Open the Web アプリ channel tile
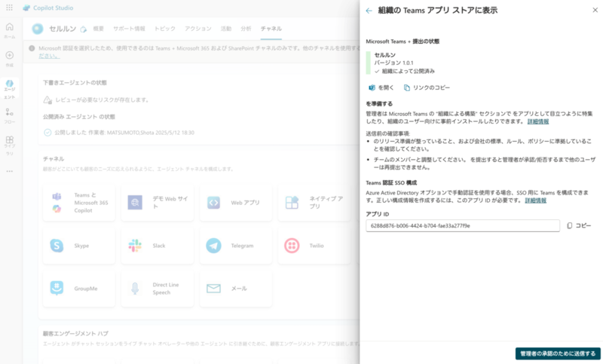 point(236,203)
